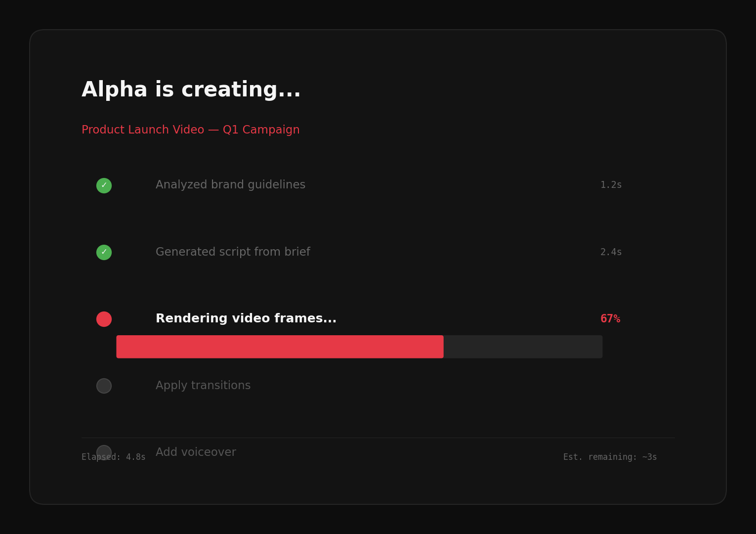The image size is (756, 534).
Task: Select the red status dot for Rendering video frames
Action: (104, 319)
